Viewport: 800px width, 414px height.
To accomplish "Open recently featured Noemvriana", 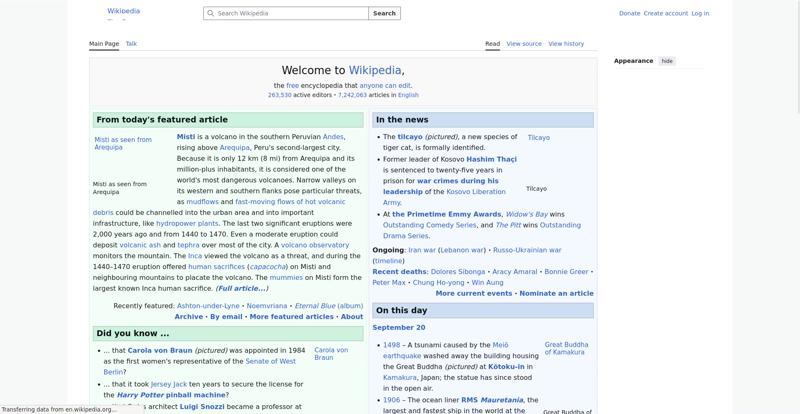I will pyautogui.click(x=267, y=306).
